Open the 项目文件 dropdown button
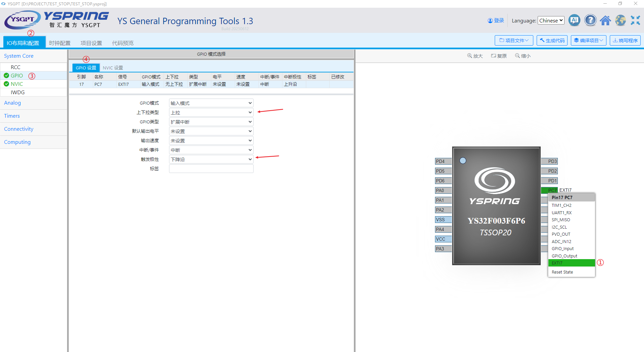The image size is (644, 352). [x=514, y=40]
